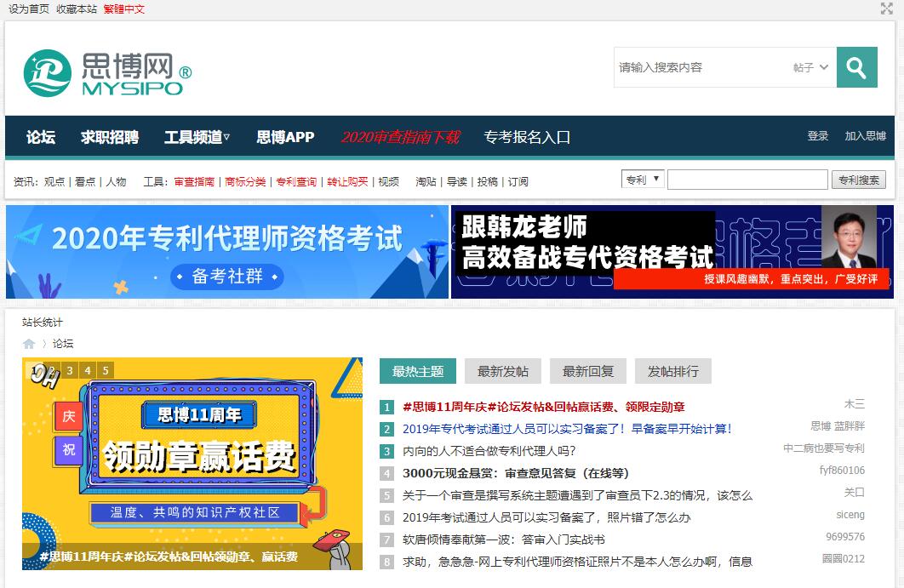The width and height of the screenshot is (904, 588).
Task: Click 设为首页 in top bar
Action: (29, 9)
